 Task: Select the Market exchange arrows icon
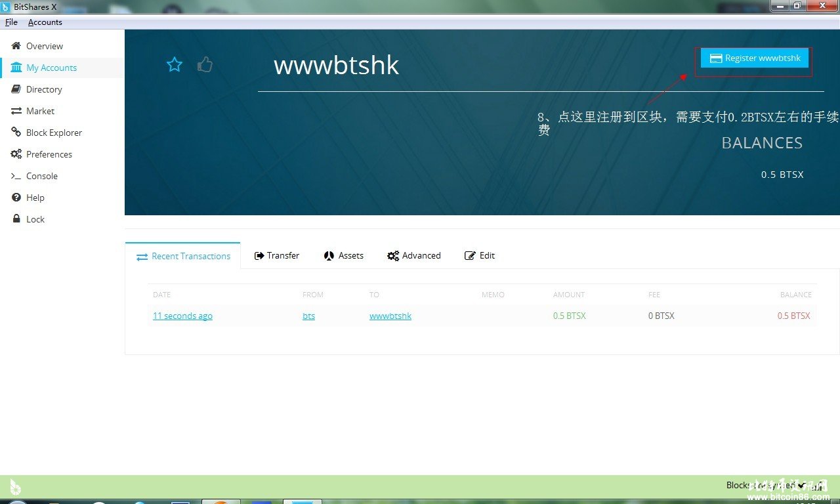coord(16,111)
